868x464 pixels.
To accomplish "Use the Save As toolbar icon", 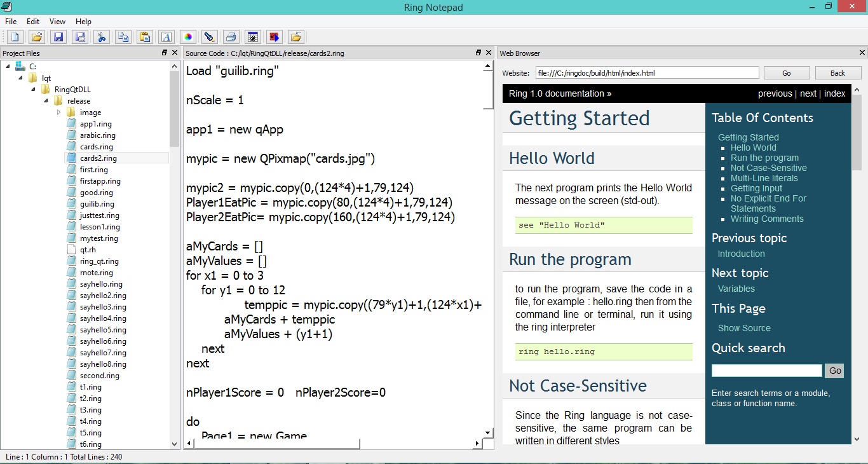I will point(79,37).
